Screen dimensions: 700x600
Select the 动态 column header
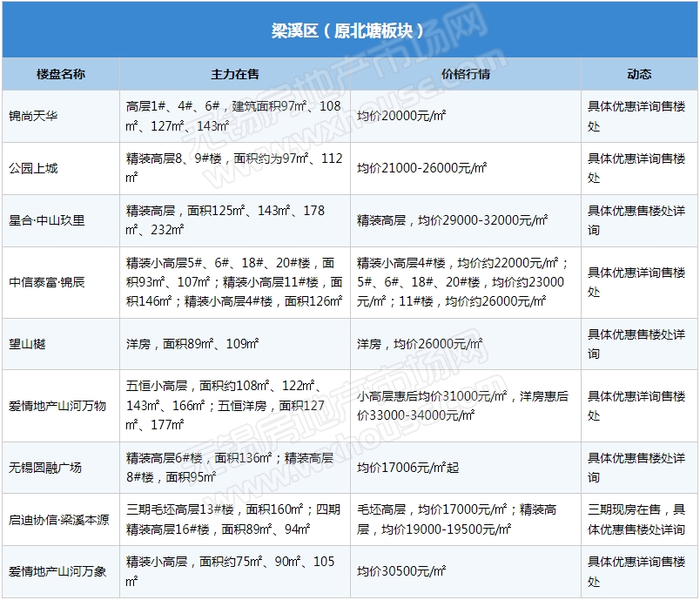point(639,74)
